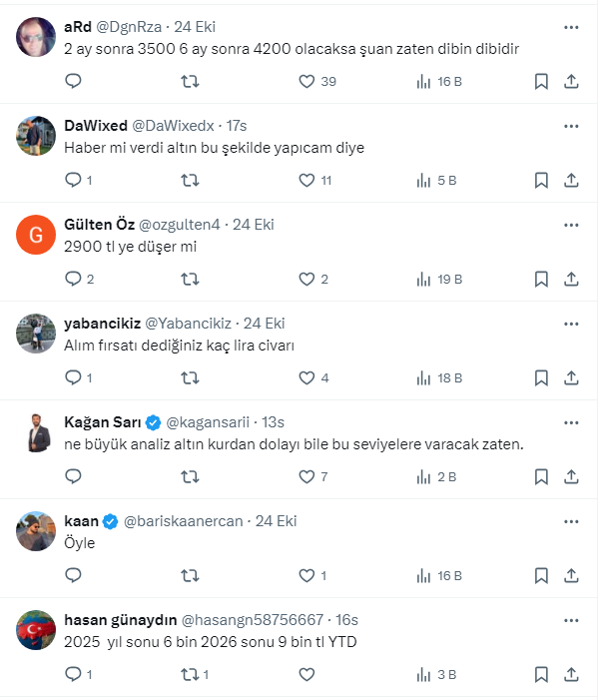This screenshot has height=700, width=601.
Task: Like hasan günaydın's 2025 forecast comment
Action: click(307, 675)
